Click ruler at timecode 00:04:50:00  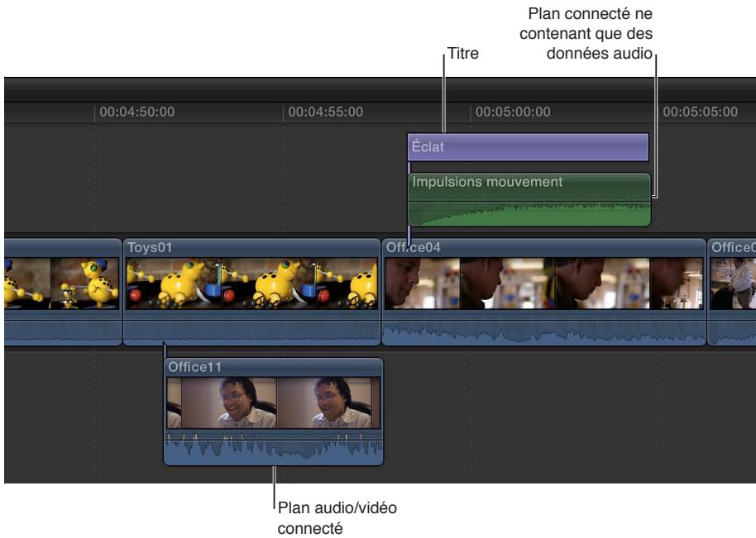click(137, 112)
